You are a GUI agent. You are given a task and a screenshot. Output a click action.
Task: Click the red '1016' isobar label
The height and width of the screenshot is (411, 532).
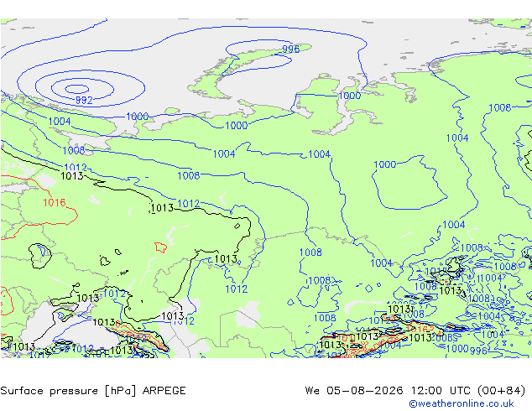click(x=55, y=203)
